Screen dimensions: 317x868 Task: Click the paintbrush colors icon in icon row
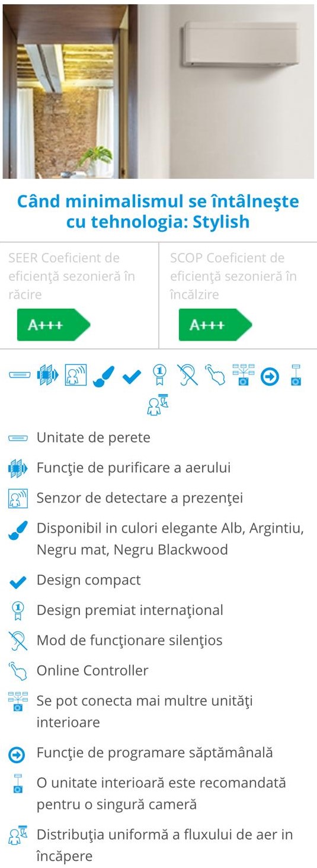[104, 376]
